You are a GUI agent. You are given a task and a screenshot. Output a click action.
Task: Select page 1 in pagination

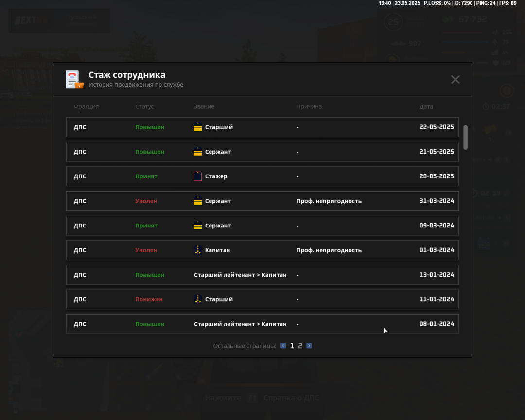[x=292, y=346]
